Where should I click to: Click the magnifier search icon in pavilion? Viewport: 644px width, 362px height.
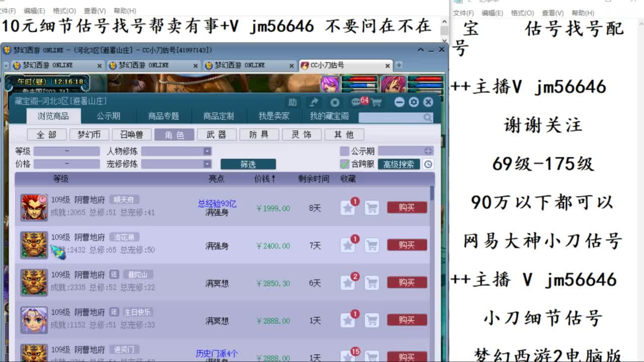(428, 118)
